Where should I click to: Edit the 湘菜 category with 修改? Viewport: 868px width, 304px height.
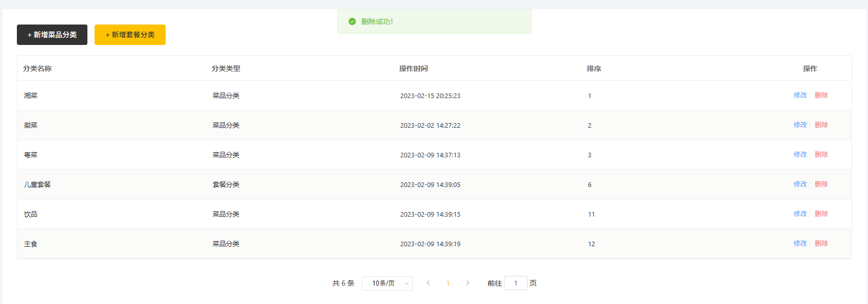click(800, 95)
